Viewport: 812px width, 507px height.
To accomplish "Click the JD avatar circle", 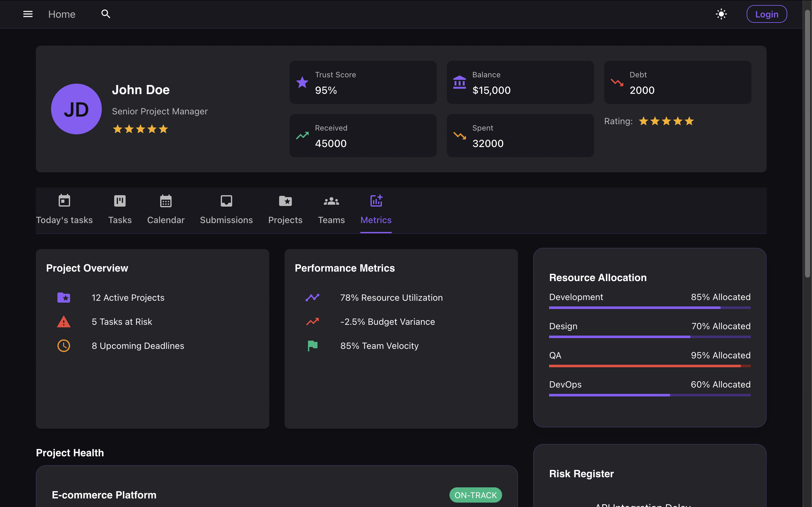I will tap(76, 109).
